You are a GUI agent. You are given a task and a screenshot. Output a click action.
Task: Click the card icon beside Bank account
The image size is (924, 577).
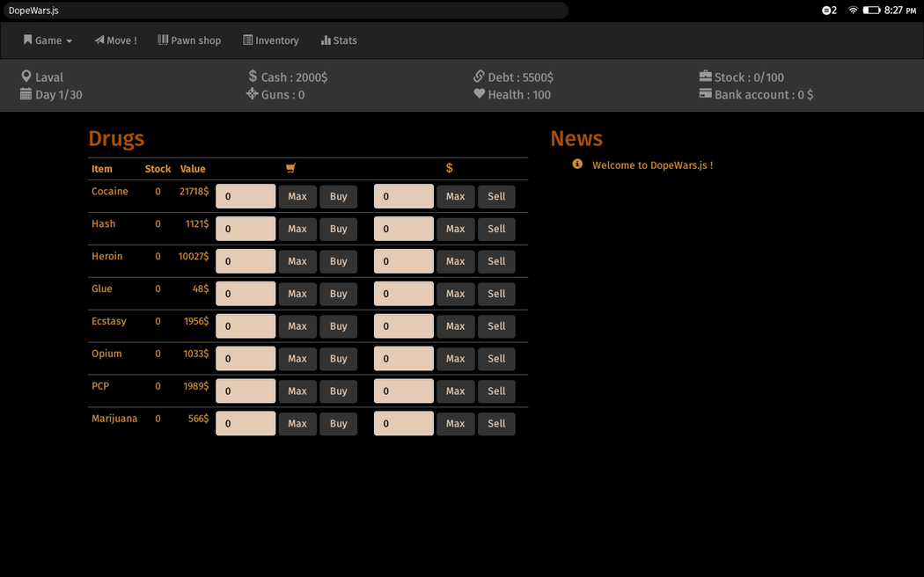tap(705, 94)
